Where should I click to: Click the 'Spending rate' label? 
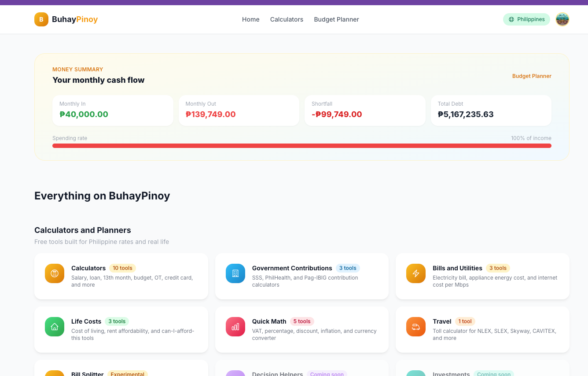70,138
